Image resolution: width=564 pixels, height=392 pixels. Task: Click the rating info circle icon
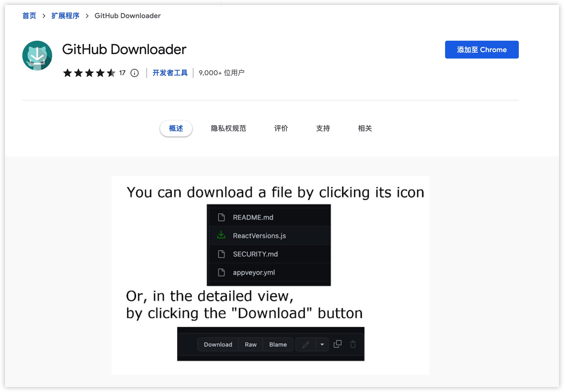click(135, 73)
